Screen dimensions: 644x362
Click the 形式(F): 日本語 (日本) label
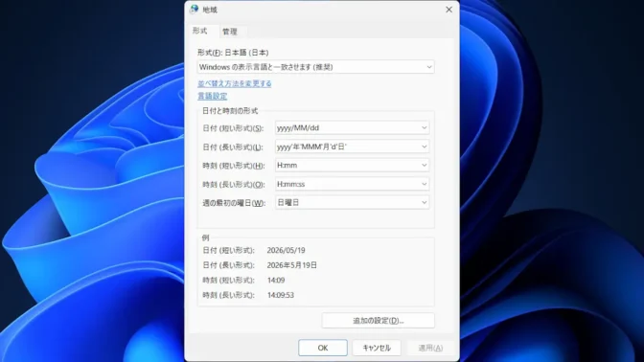coord(233,53)
